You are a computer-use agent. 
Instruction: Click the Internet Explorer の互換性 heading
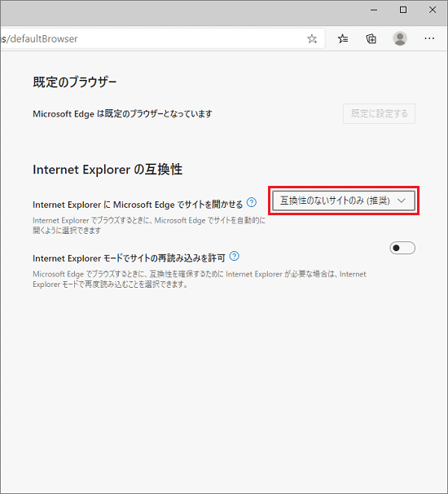click(108, 170)
